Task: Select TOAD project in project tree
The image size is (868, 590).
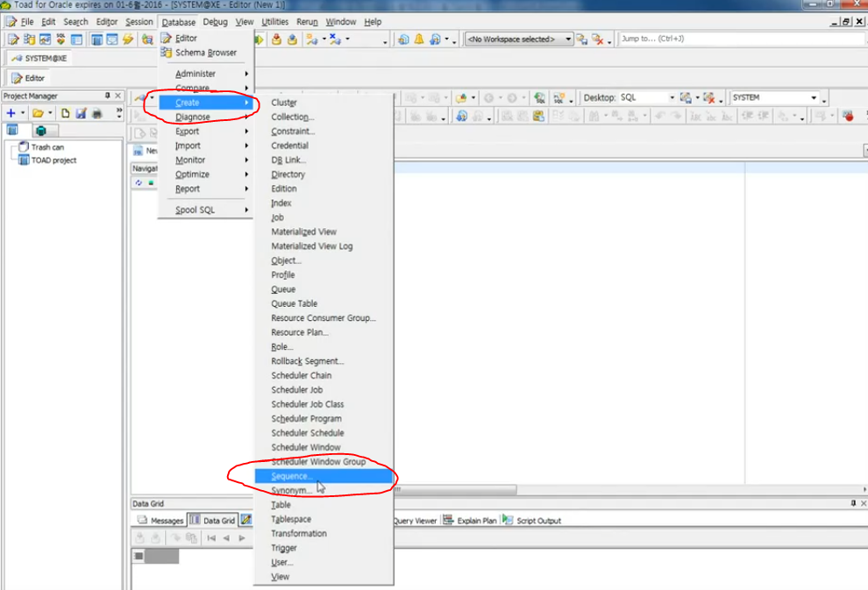Action: coord(47,160)
